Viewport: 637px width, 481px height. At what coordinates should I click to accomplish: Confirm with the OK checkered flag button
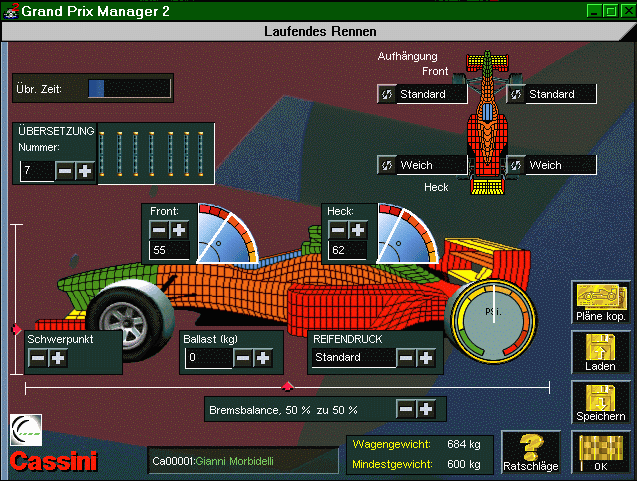(x=600, y=453)
